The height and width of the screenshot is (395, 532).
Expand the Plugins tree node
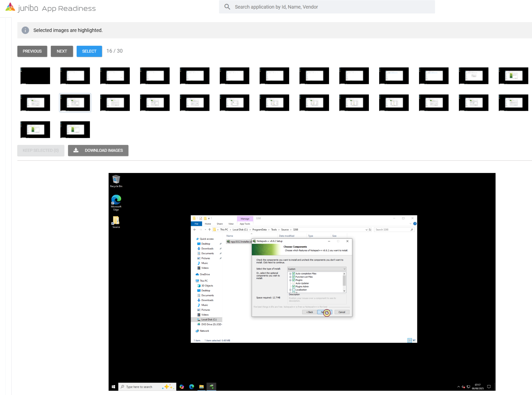tap(290, 280)
